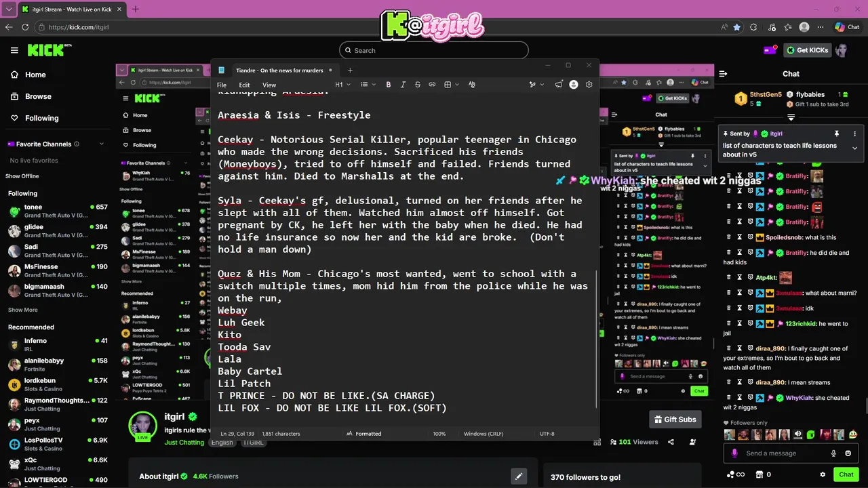
Task: Expand the gift leaderboard chevron in chat
Action: coord(791,117)
